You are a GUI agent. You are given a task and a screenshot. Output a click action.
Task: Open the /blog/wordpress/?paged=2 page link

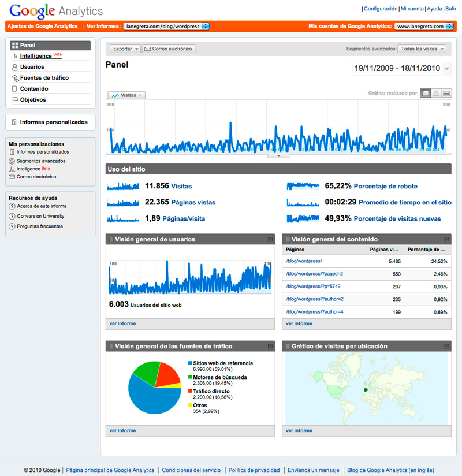(315, 274)
